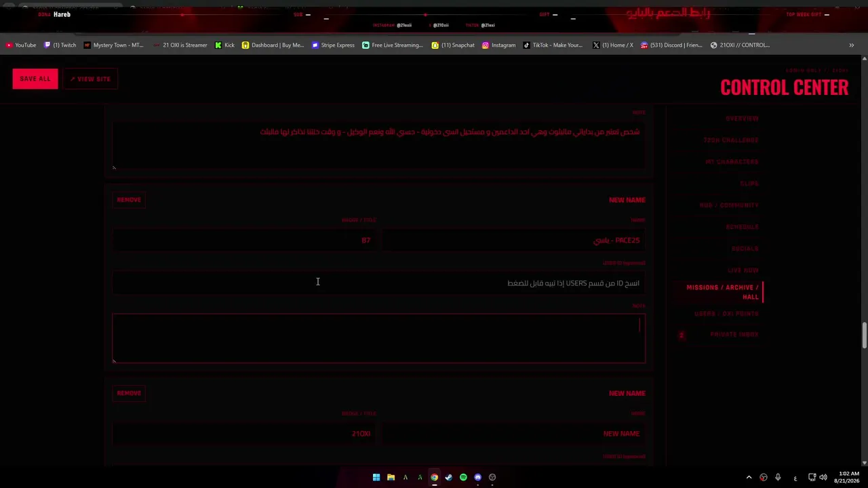868x488 pixels.
Task: Click the VIEW SITE link button
Action: tap(90, 79)
